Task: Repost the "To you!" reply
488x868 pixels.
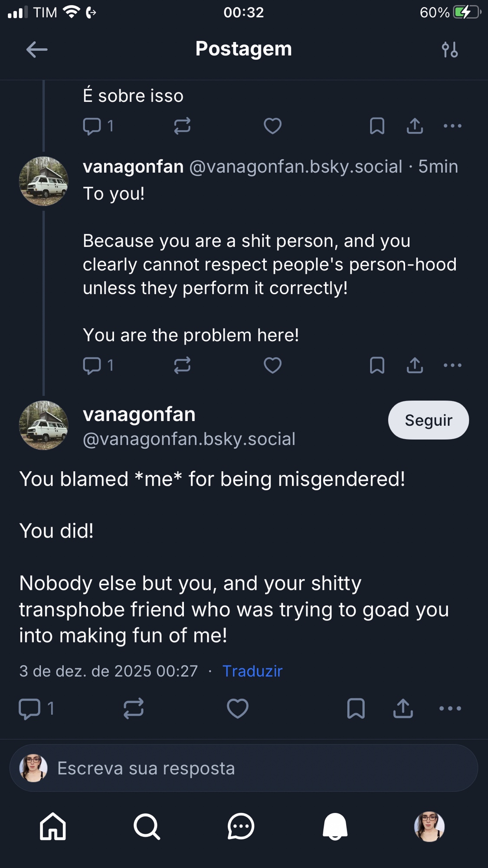Action: pyautogui.click(x=182, y=365)
